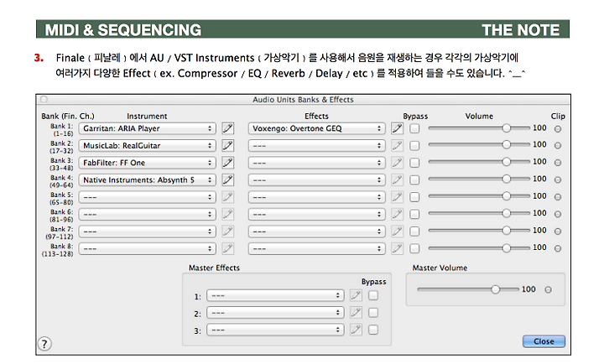Screen dimensions: 604x364
Task: Edit Bank 2 RealGuitar instrument (pencil icon)
Action: [x=227, y=146]
